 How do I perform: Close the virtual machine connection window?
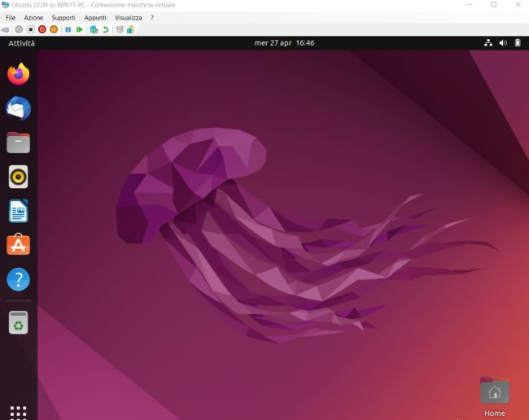518,5
